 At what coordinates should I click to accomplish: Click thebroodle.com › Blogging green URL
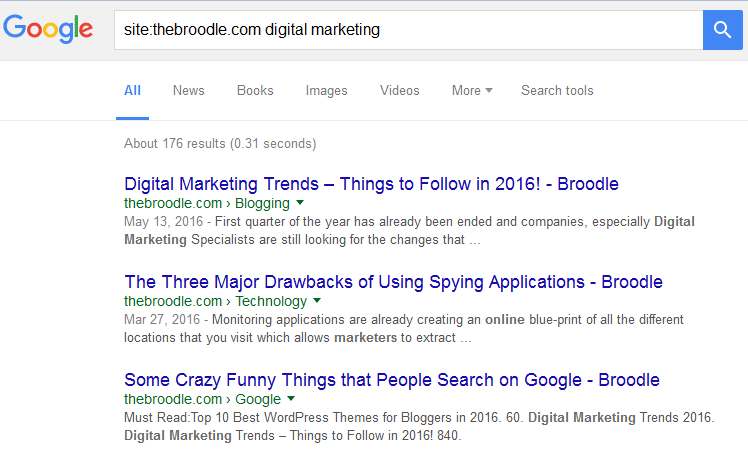(207, 203)
